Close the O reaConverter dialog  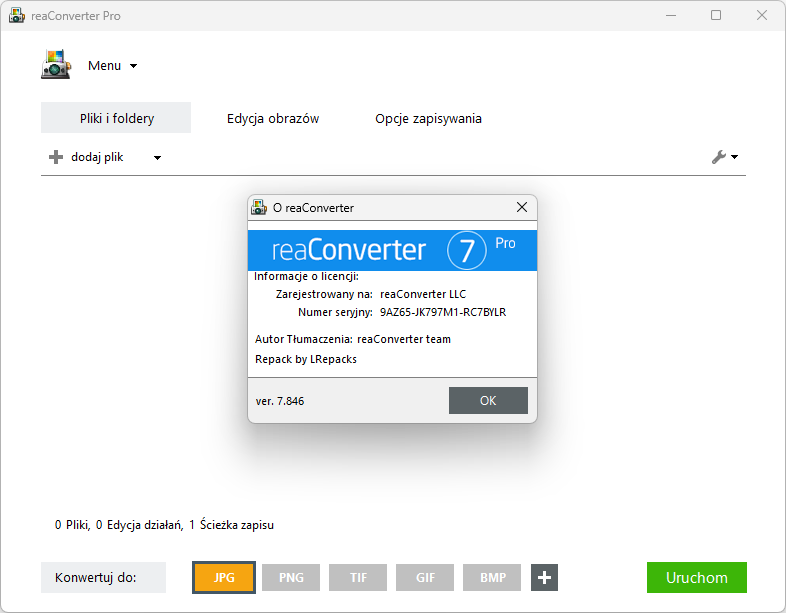click(522, 207)
